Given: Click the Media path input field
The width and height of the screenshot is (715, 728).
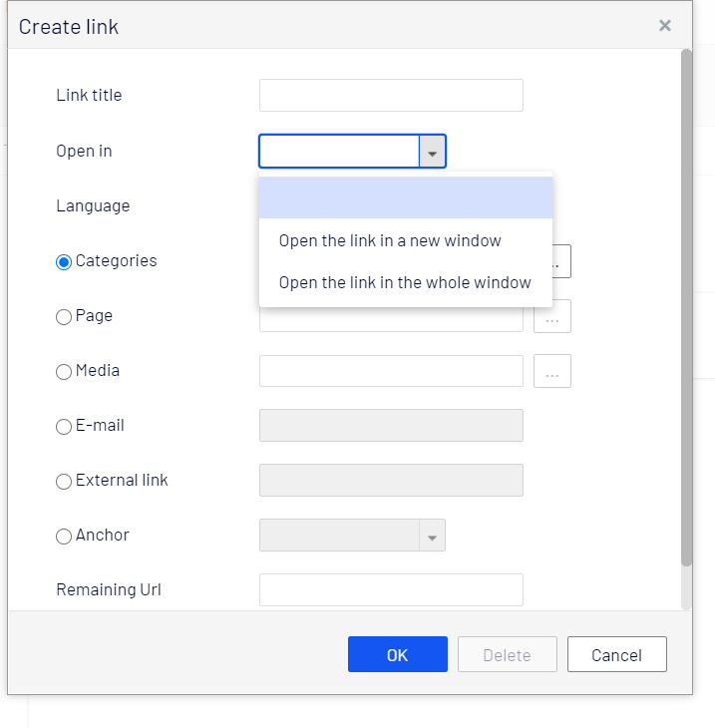Looking at the screenshot, I should coord(391,371).
